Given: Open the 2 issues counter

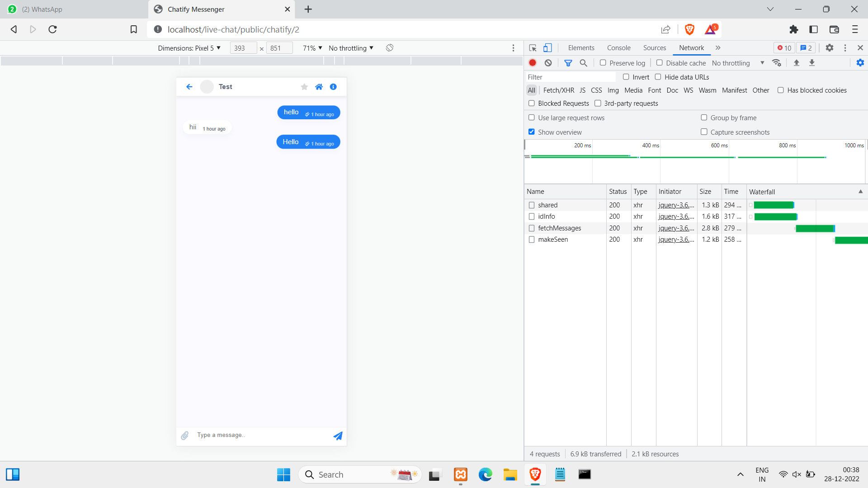Looking at the screenshot, I should pyautogui.click(x=806, y=48).
